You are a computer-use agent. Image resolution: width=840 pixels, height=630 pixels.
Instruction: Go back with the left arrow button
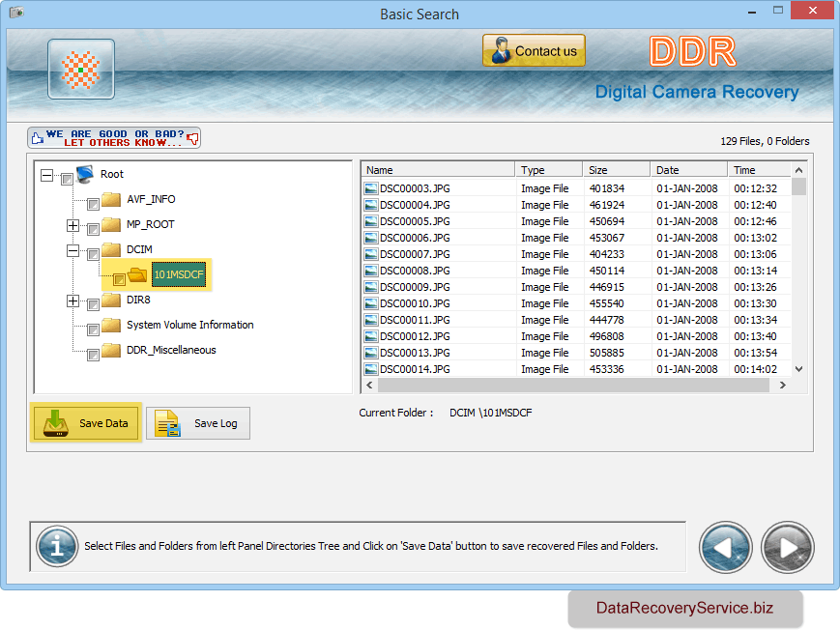pos(725,548)
